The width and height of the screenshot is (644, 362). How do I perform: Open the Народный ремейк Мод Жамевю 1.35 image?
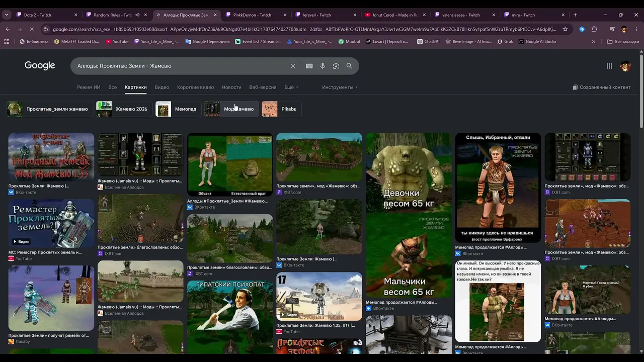(x=51, y=157)
